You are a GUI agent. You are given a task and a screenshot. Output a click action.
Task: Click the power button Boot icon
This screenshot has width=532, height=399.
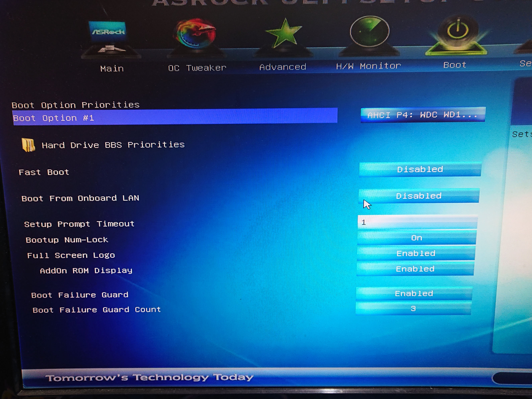456,35
